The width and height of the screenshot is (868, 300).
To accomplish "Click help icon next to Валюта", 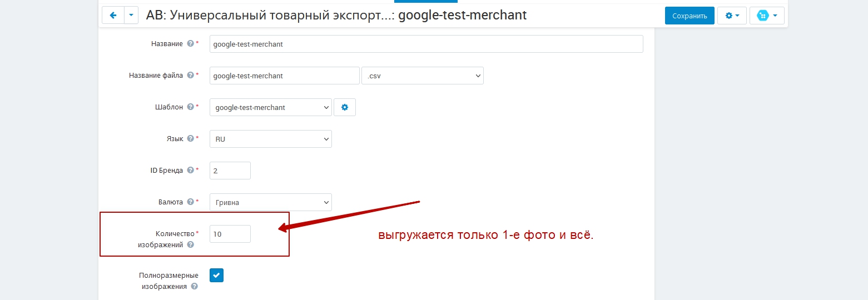I will pyautogui.click(x=190, y=202).
